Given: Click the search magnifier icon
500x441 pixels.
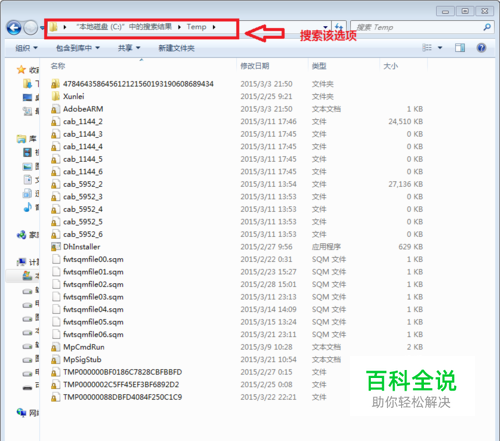Looking at the screenshot, I should [x=487, y=27].
